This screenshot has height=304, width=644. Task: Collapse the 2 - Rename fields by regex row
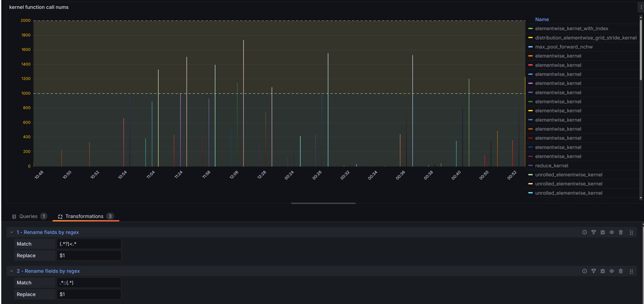(x=11, y=271)
